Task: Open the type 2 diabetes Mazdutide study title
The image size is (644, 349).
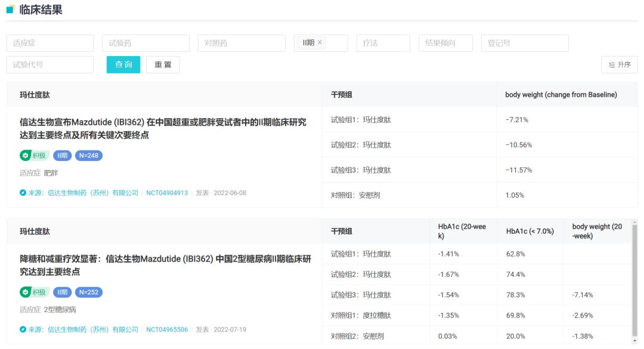Action: pyautogui.click(x=165, y=265)
